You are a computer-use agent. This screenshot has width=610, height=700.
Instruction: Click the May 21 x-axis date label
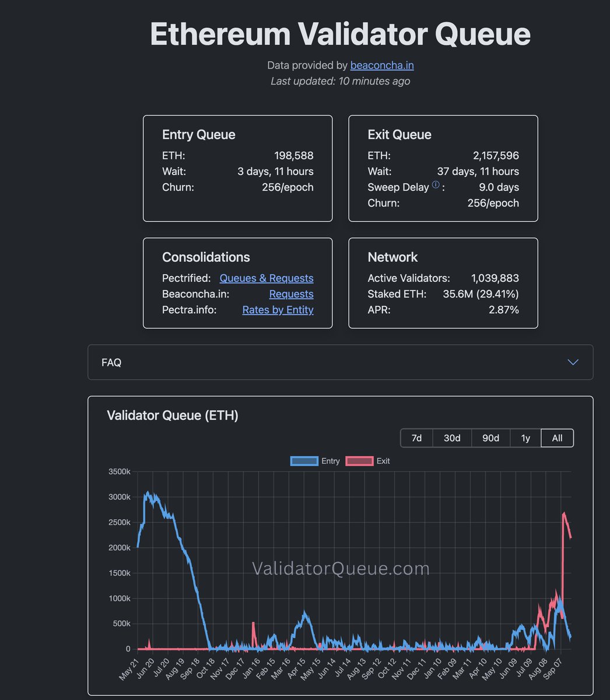[x=129, y=668]
